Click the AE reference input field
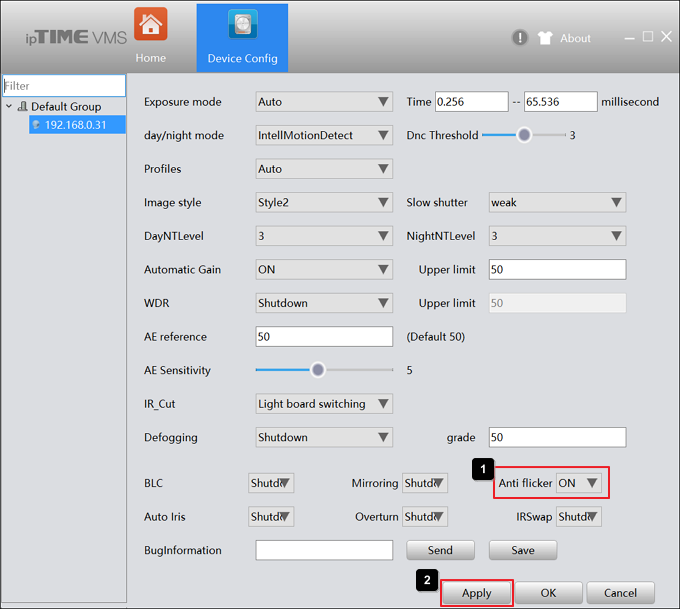The height and width of the screenshot is (609, 680). coord(324,337)
